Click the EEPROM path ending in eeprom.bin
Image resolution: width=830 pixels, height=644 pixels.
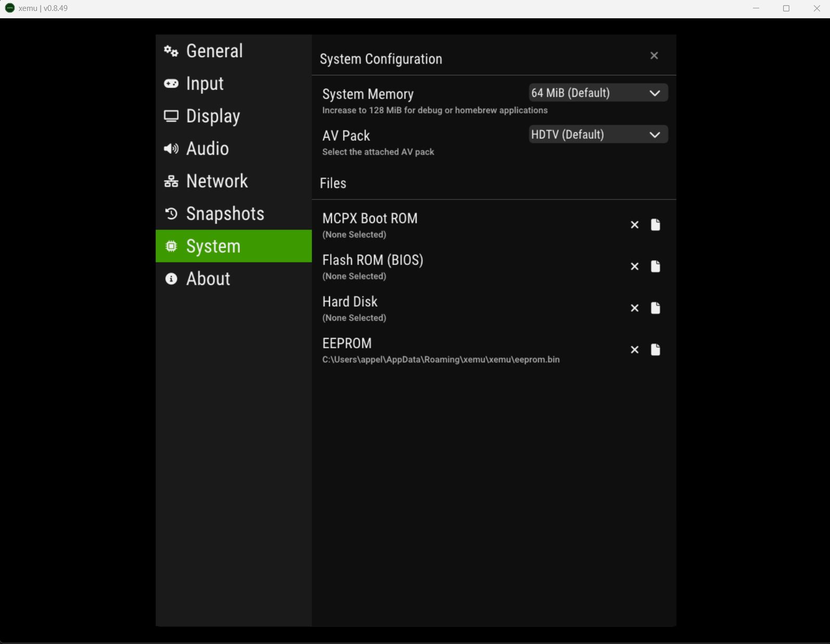pos(441,360)
